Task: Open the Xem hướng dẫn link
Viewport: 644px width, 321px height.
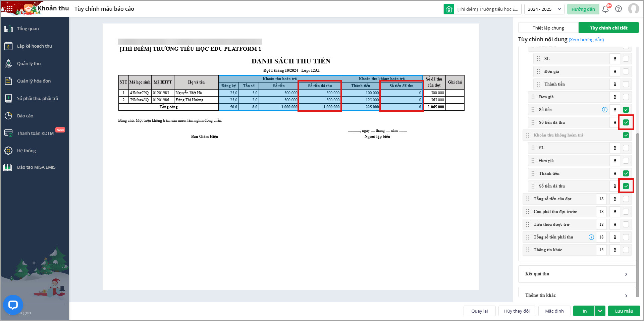Action: coord(586,40)
